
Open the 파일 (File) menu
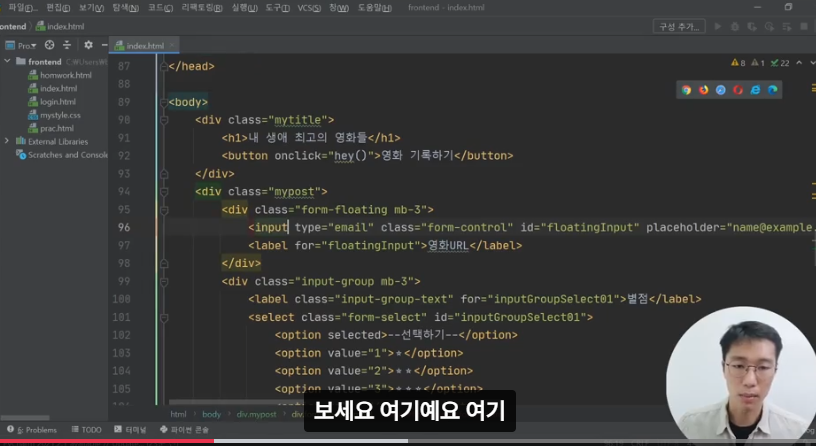click(x=23, y=8)
